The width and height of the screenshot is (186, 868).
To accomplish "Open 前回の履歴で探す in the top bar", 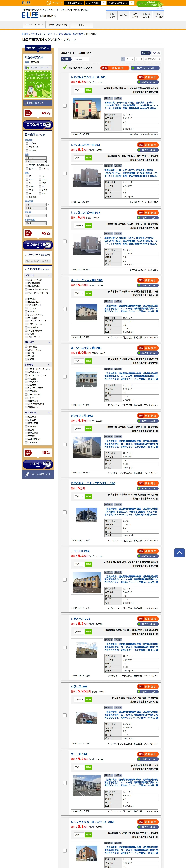I will pos(74,3).
